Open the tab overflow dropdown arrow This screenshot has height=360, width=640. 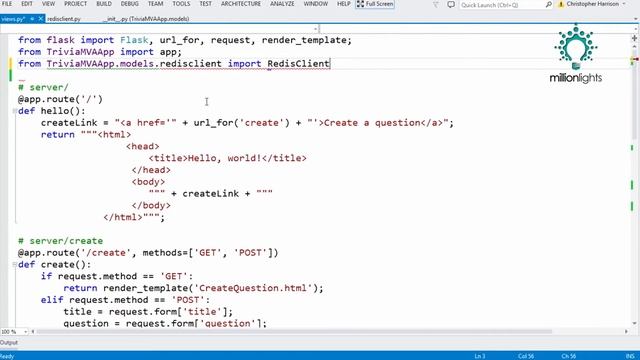click(635, 19)
